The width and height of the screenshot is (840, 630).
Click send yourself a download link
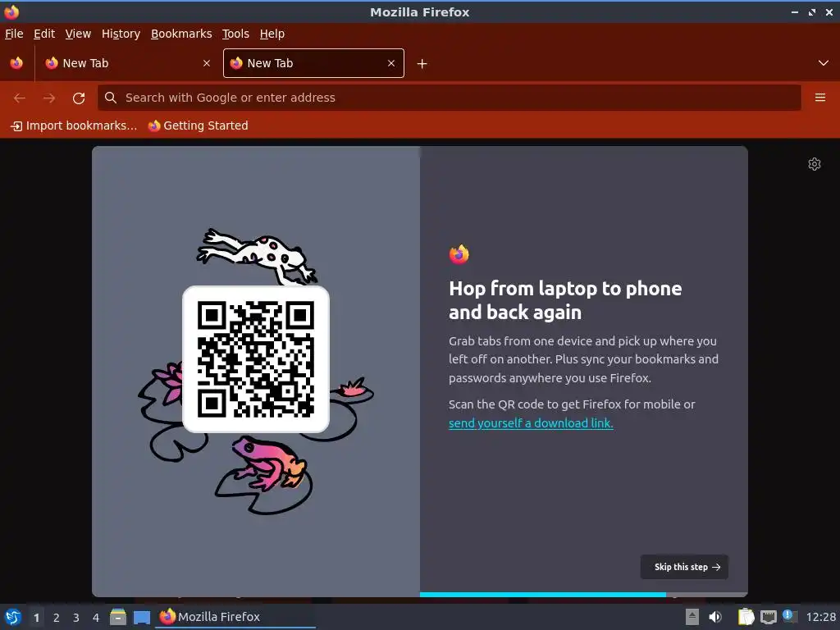(531, 423)
